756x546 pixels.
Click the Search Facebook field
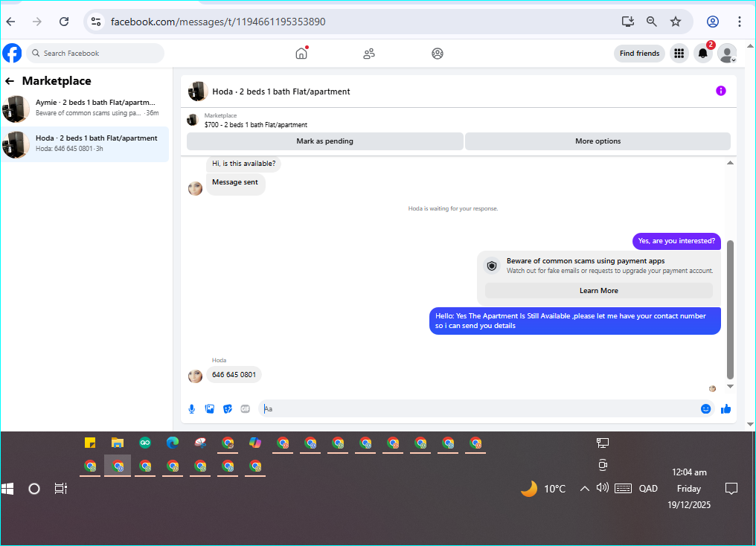click(95, 53)
